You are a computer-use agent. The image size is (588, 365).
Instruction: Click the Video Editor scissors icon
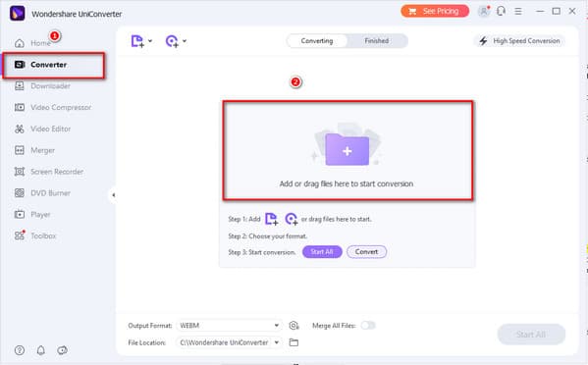(x=20, y=129)
